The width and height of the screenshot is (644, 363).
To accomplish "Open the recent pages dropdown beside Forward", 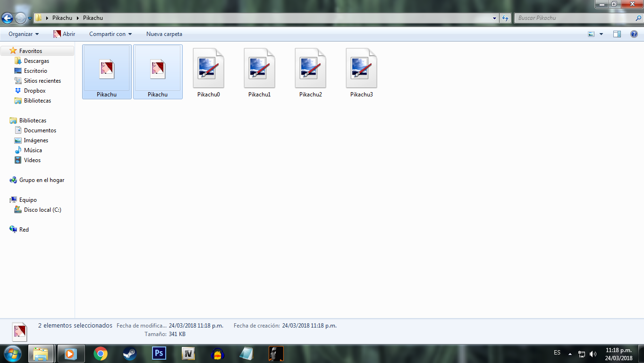I will point(30,18).
